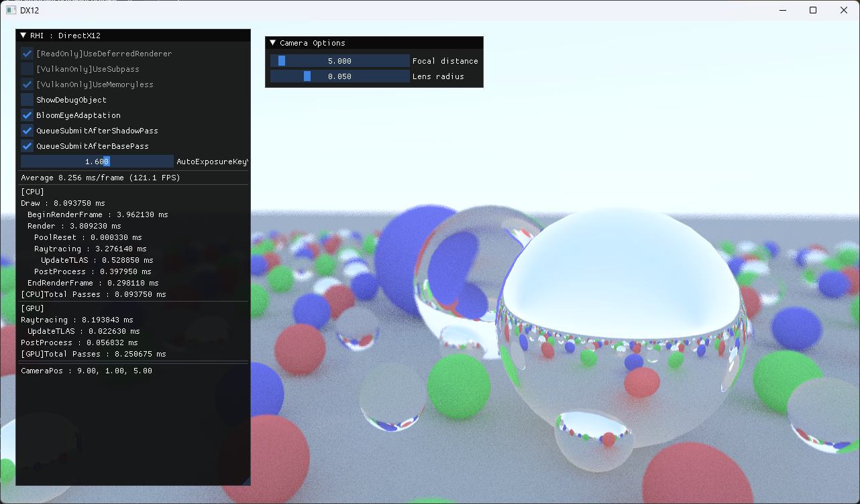The height and width of the screenshot is (504, 860).
Task: Enable the ShowDebugObject checkbox
Action: pyautogui.click(x=27, y=100)
